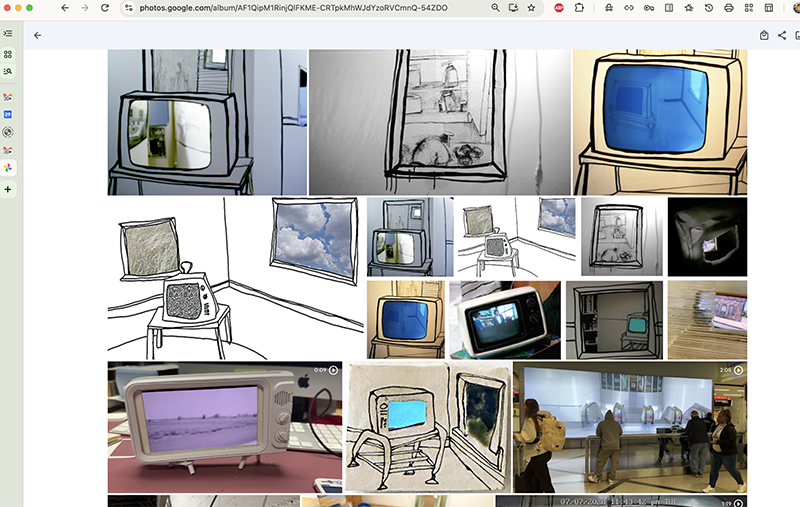This screenshot has height=507, width=800.
Task: Open the ceramic tile TV drawing photo
Action: (428, 427)
